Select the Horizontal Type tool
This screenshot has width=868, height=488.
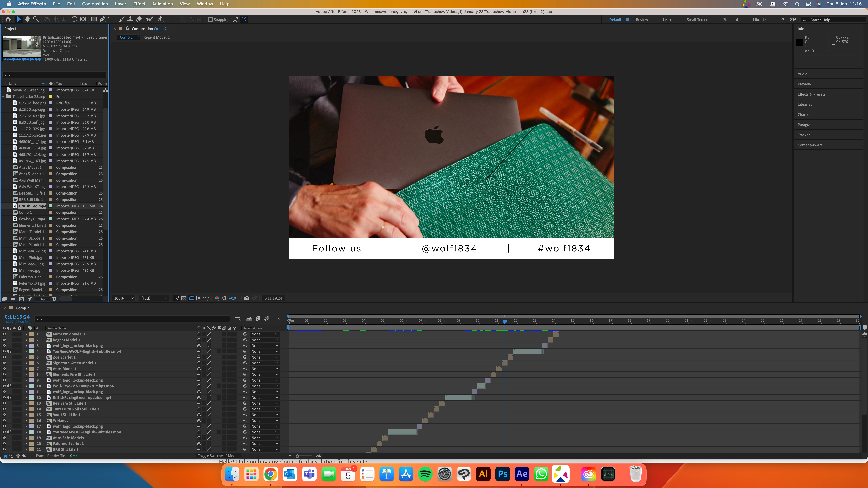tap(111, 19)
